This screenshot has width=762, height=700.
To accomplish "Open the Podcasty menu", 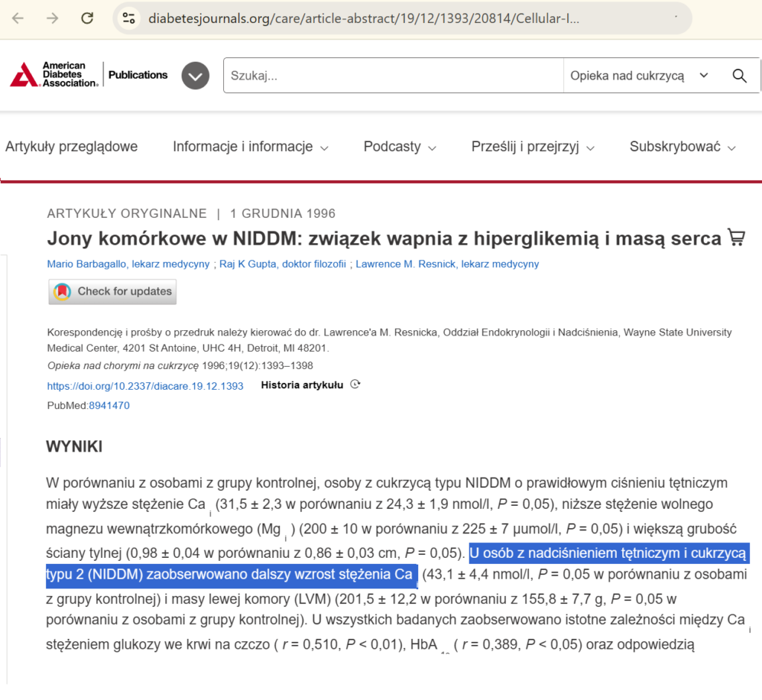I will [x=400, y=147].
